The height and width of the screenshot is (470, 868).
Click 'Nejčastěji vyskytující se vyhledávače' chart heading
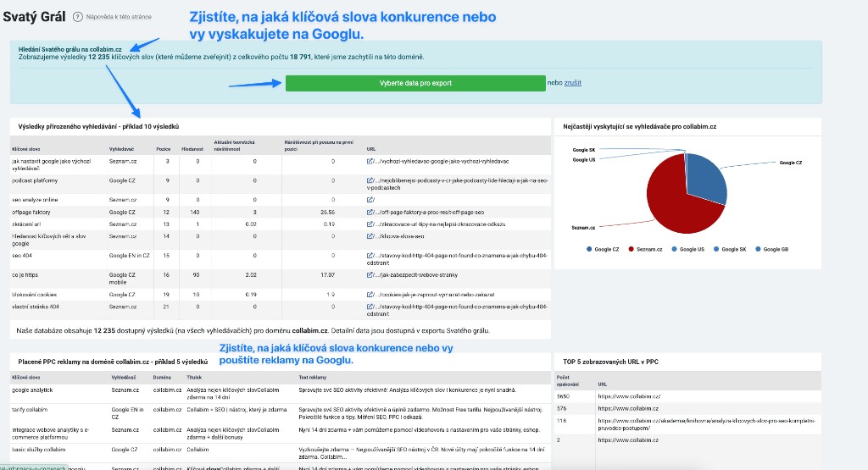[x=639, y=127]
